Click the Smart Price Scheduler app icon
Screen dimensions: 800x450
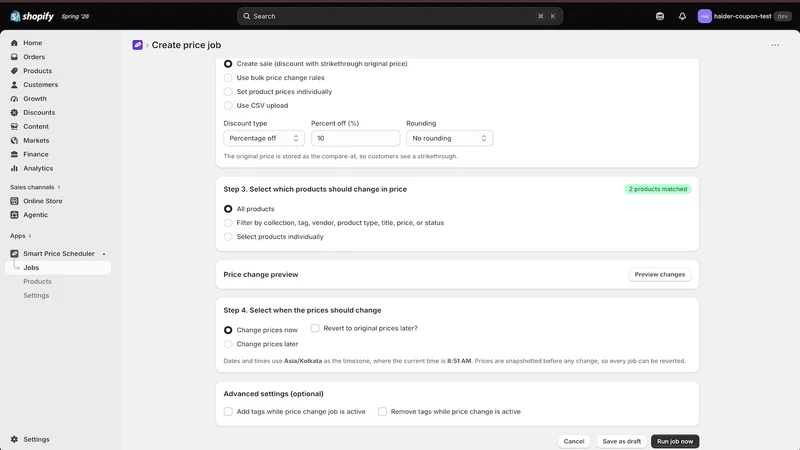pyautogui.click(x=14, y=254)
